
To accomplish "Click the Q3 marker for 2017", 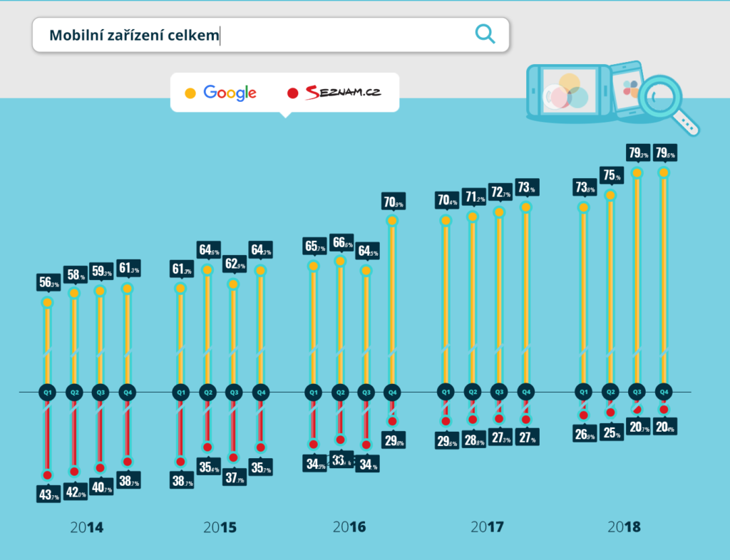I will click(499, 392).
